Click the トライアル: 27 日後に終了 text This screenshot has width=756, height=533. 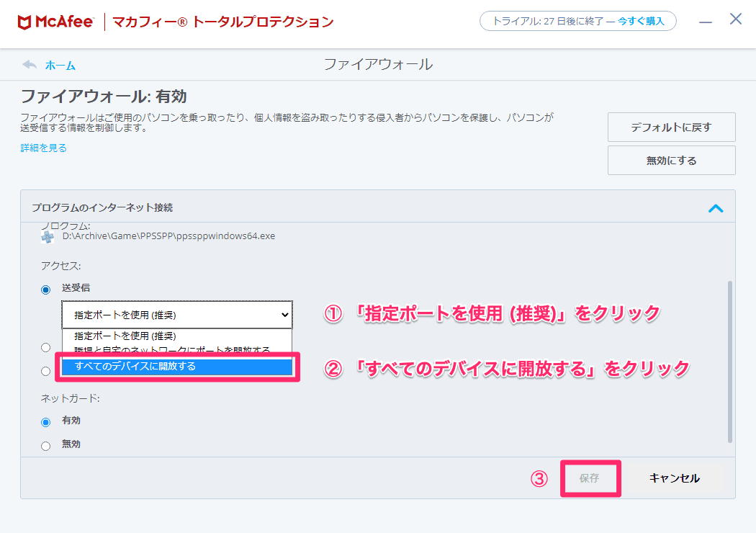point(548,21)
